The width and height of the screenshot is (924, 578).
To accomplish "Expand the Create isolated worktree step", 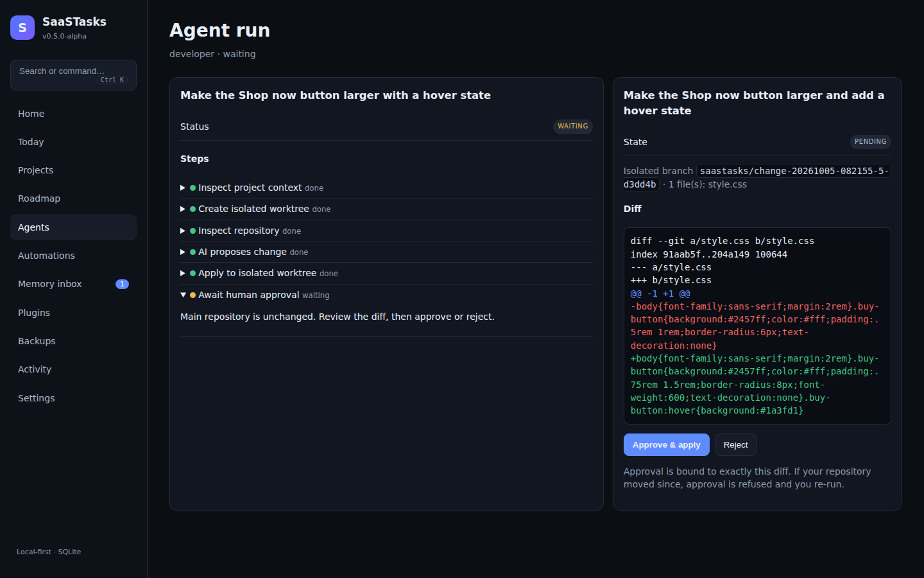I will pos(386,209).
